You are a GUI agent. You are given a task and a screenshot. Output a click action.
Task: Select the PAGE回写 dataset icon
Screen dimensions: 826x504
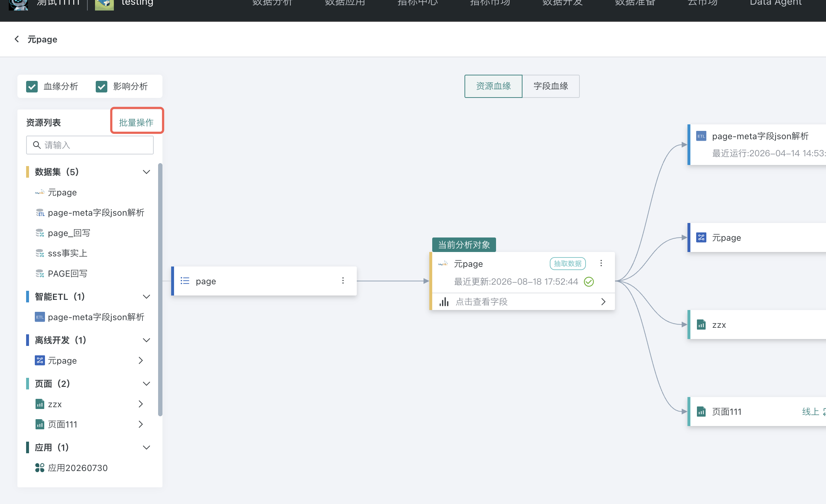[x=40, y=273]
